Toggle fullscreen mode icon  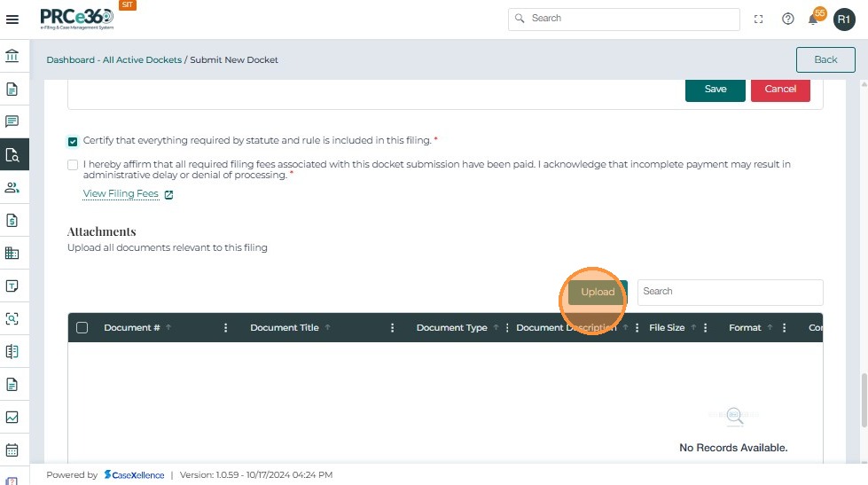click(x=759, y=20)
